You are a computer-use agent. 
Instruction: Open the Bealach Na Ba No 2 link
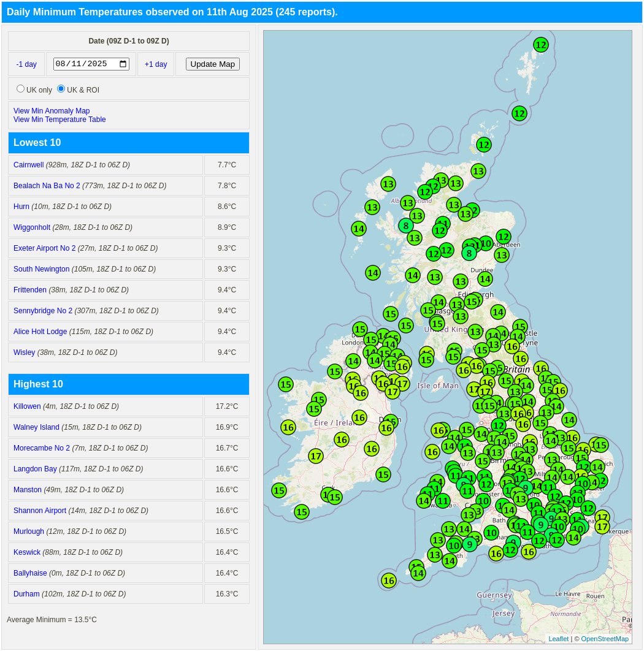[x=47, y=186]
